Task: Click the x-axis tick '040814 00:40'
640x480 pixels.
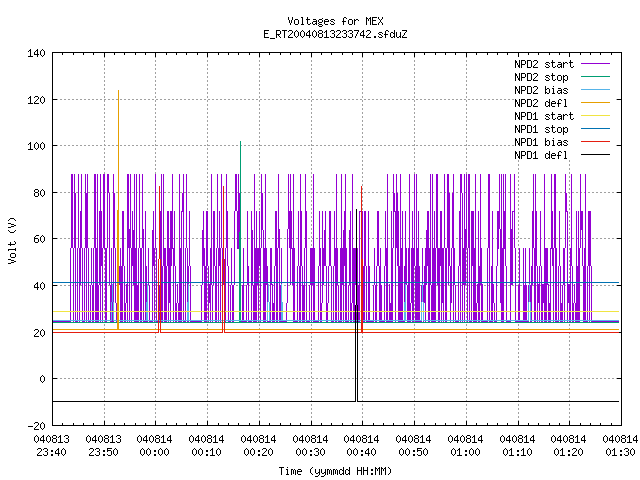Action: [x=361, y=446]
